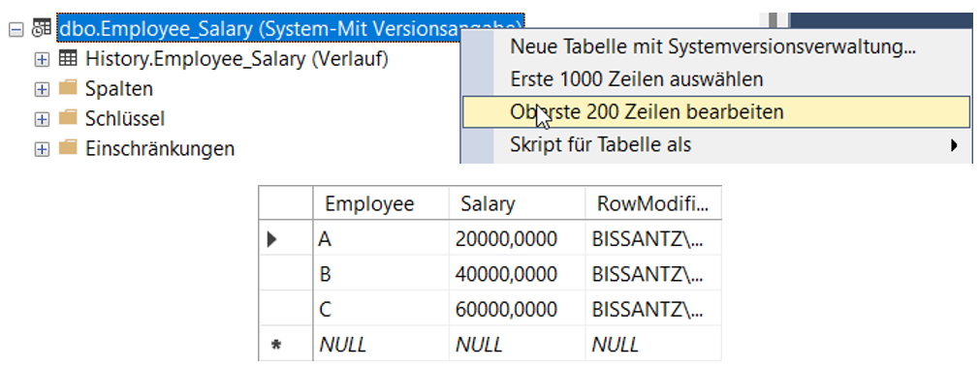
Task: Click row selector for Employee B
Action: (285, 273)
